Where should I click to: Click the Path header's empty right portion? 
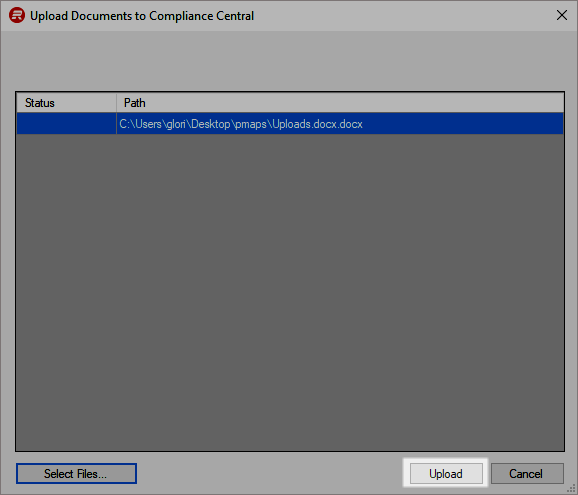pyautogui.click(x=354, y=102)
